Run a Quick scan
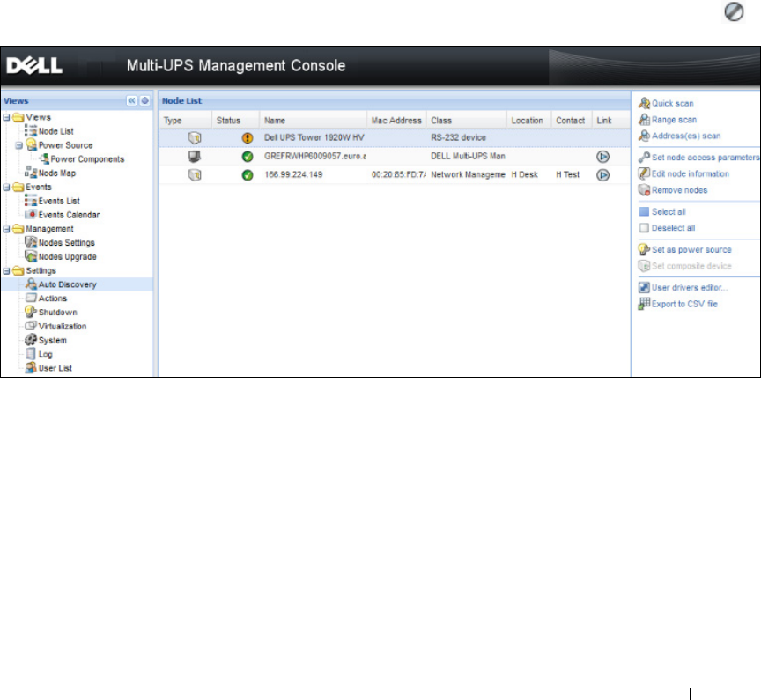This screenshot has height=700, width=761. click(x=672, y=103)
